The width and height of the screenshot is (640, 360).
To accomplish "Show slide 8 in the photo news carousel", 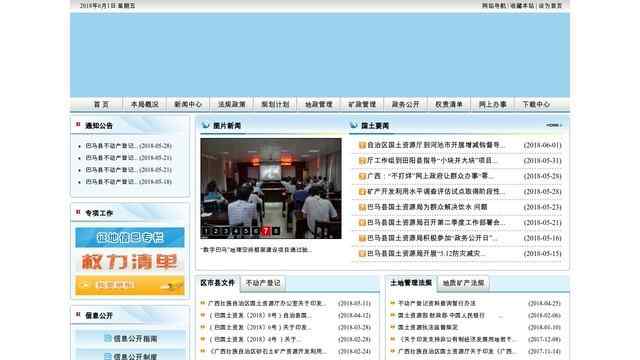I will click(x=276, y=231).
